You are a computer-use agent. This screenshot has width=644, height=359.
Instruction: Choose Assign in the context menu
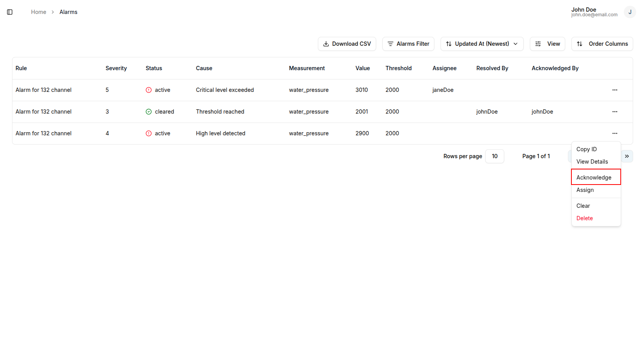pos(585,190)
